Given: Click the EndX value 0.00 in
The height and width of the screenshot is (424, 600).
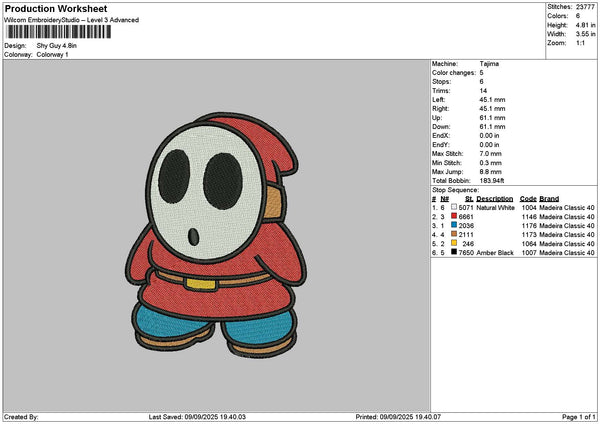Looking at the screenshot, I should 489,136.
